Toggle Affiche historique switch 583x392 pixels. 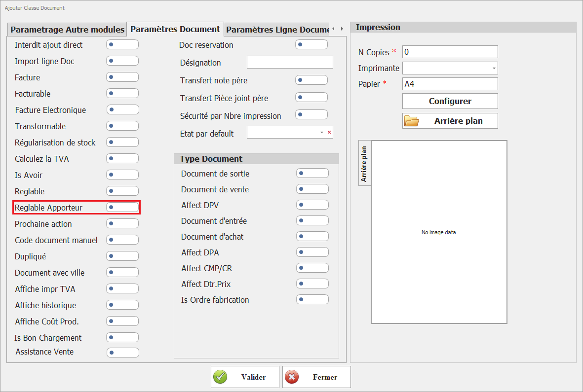(122, 305)
